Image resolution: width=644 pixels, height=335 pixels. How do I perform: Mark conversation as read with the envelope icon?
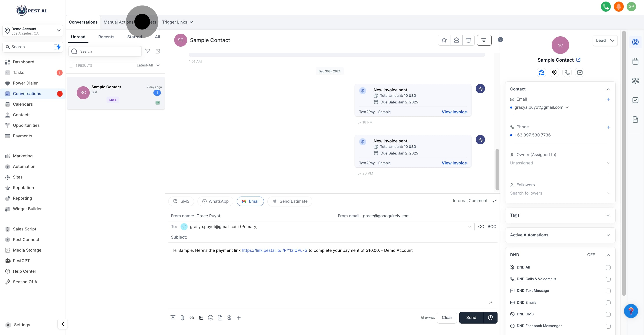click(x=456, y=40)
